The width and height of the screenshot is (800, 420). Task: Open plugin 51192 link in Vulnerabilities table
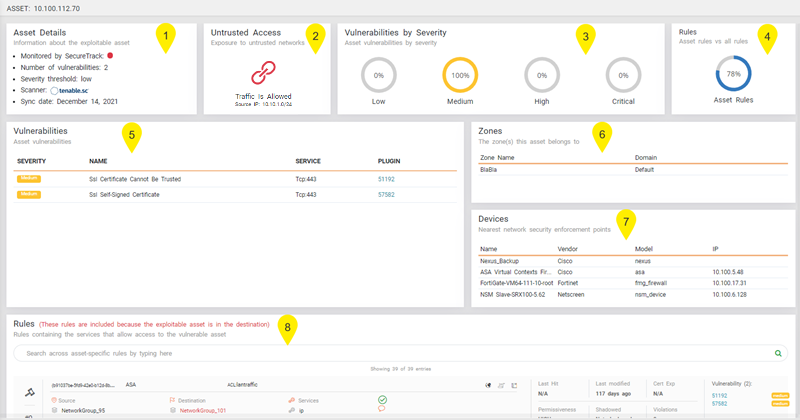386,177
